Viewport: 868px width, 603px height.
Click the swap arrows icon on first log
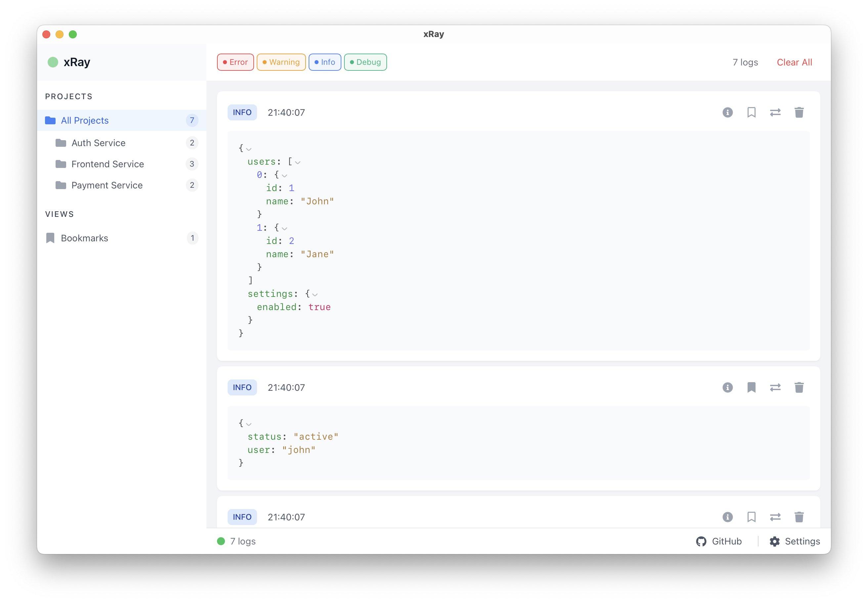click(x=775, y=113)
